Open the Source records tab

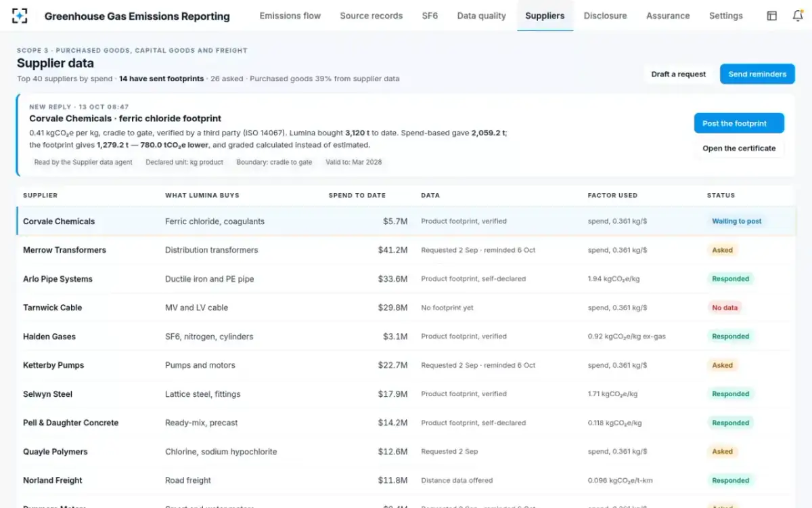click(371, 16)
